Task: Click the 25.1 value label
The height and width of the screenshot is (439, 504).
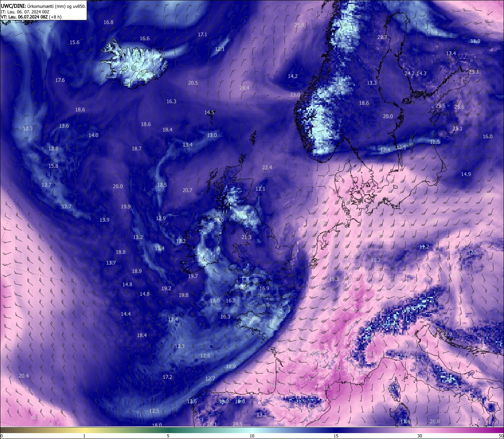Action: click(x=458, y=129)
